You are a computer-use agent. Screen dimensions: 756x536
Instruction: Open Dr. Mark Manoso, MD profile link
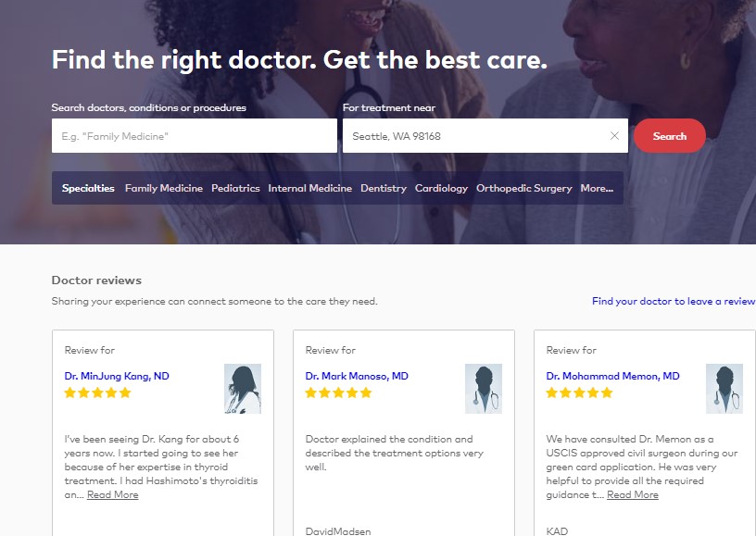(x=357, y=376)
